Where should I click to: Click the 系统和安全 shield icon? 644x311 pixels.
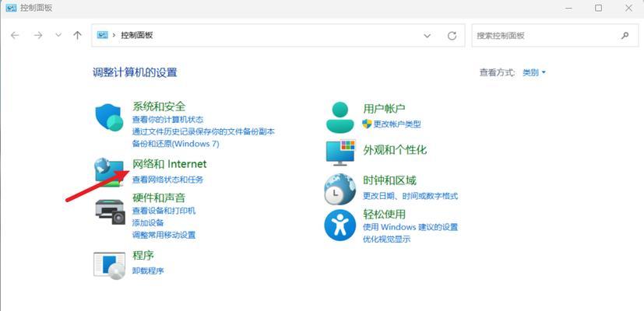[109, 117]
